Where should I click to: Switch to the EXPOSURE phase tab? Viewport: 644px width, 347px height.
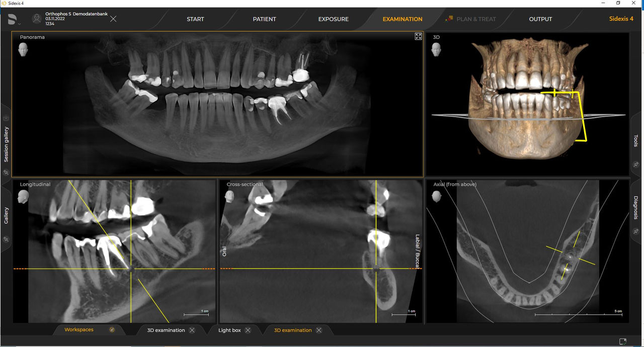(x=333, y=19)
